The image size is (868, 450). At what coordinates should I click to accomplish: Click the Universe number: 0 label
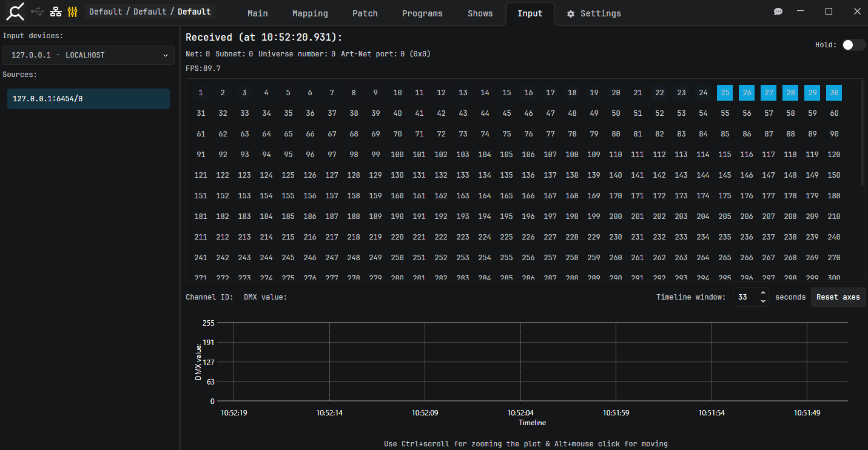(x=297, y=54)
